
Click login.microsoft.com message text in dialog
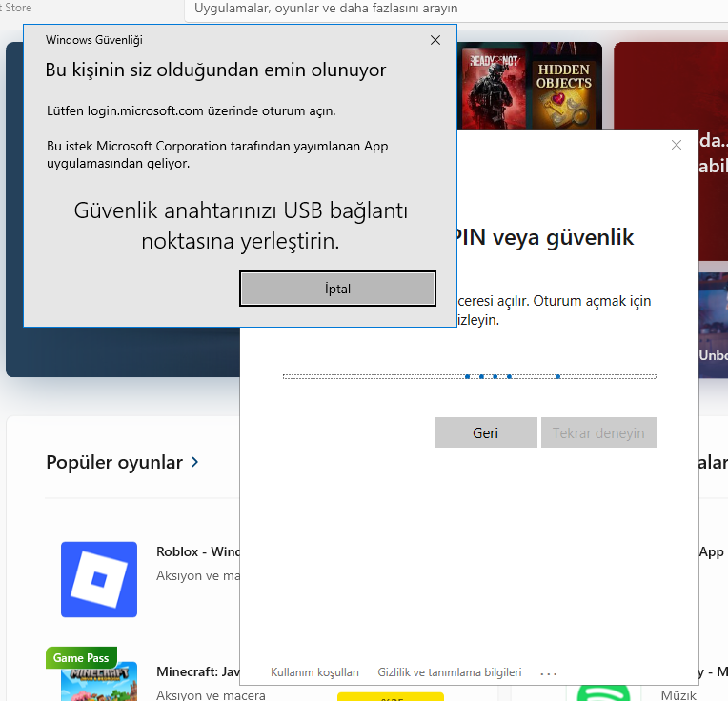[x=191, y=110]
